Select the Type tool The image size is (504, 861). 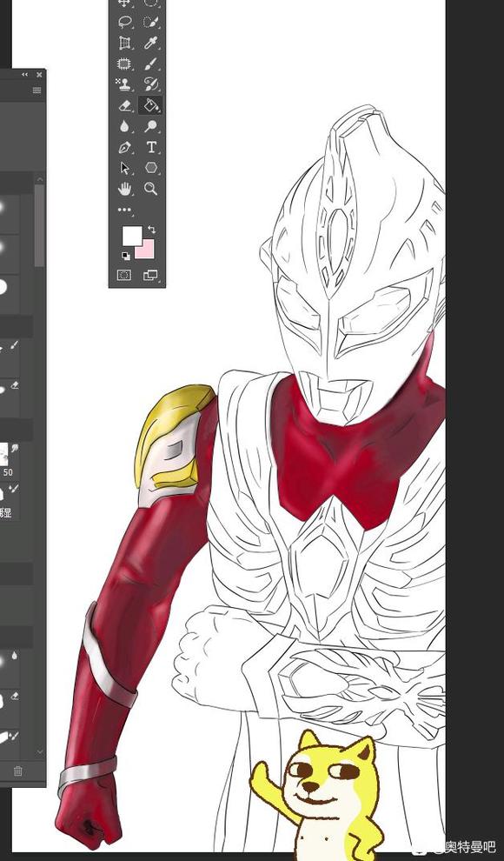[151, 147]
